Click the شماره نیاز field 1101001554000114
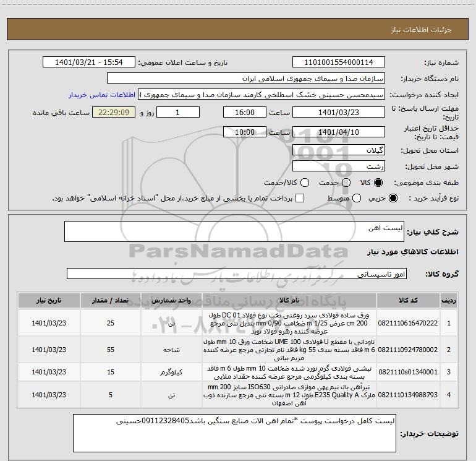This screenshot has height=461, width=476. coord(339,62)
